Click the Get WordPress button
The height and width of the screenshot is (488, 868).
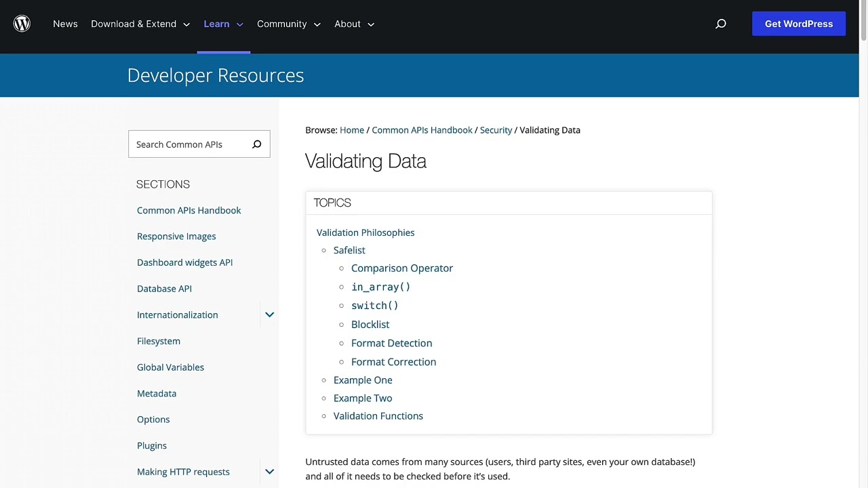(x=798, y=24)
